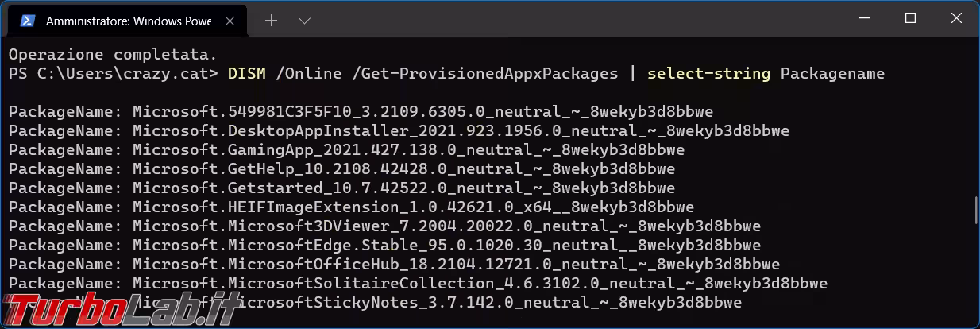Viewport: 980px width, 329px height.
Task: Click the PowerShell icon on the tab
Action: [29, 21]
